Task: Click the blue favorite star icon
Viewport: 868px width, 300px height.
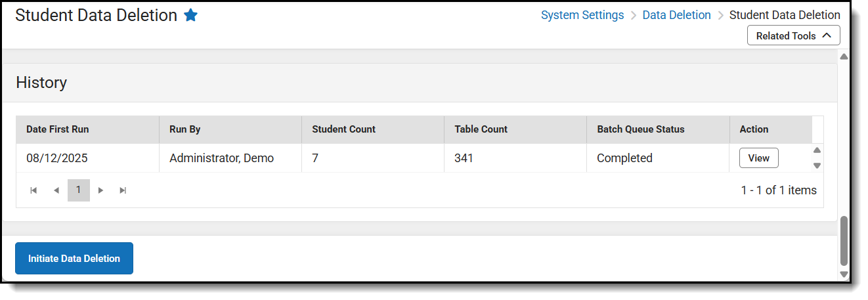Action: tap(190, 15)
